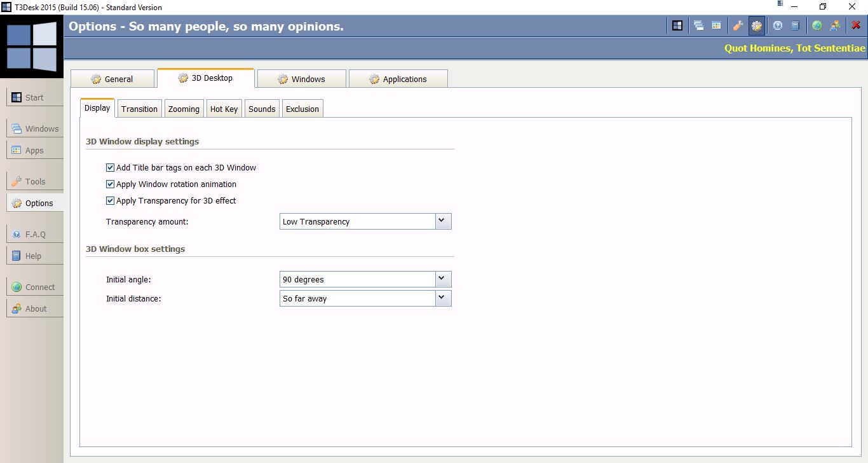Viewport: 868px width, 463px height.
Task: Click the blue Help book icon in toolbar
Action: (795, 25)
